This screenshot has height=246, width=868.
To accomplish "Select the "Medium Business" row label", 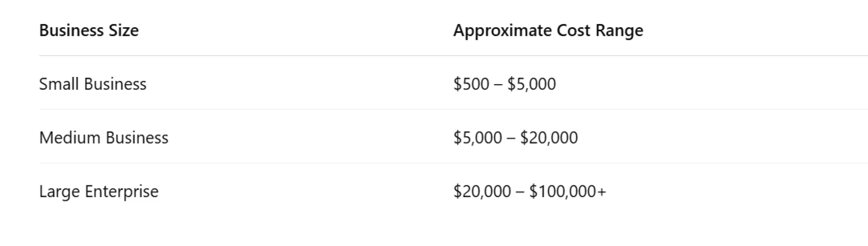I will (104, 137).
